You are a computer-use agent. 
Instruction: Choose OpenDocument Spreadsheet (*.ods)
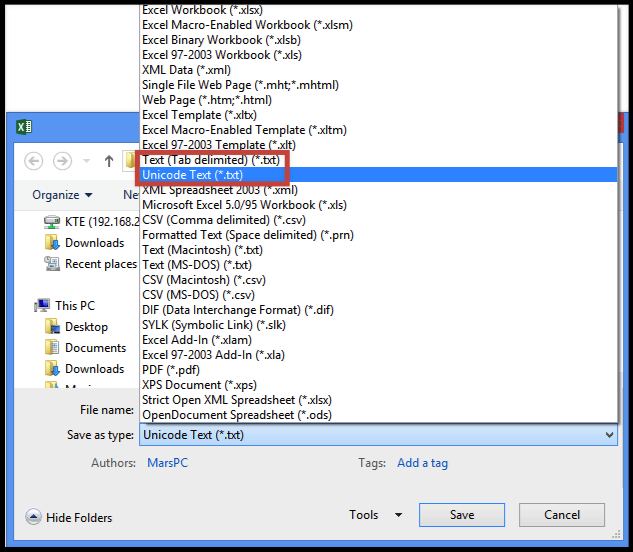pyautogui.click(x=379, y=415)
